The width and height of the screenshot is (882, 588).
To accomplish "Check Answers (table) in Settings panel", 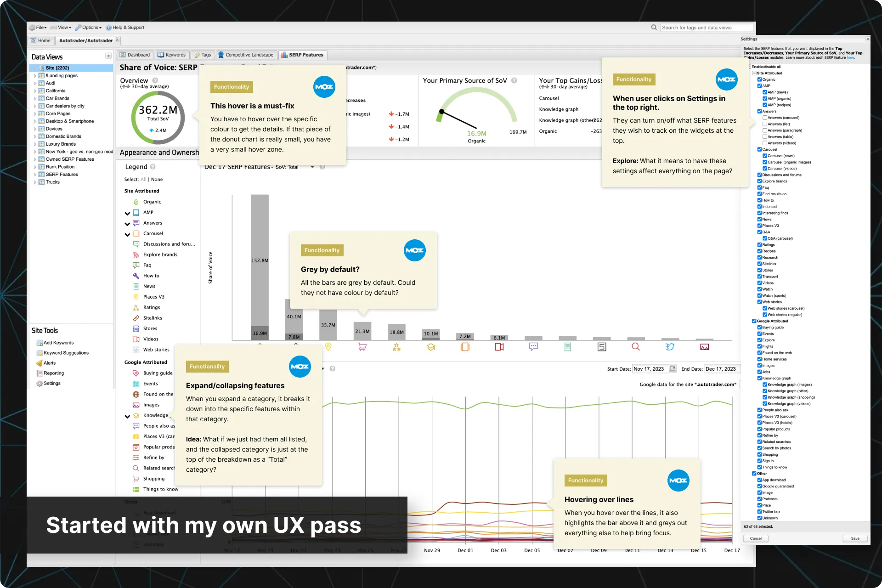I will pyautogui.click(x=765, y=136).
